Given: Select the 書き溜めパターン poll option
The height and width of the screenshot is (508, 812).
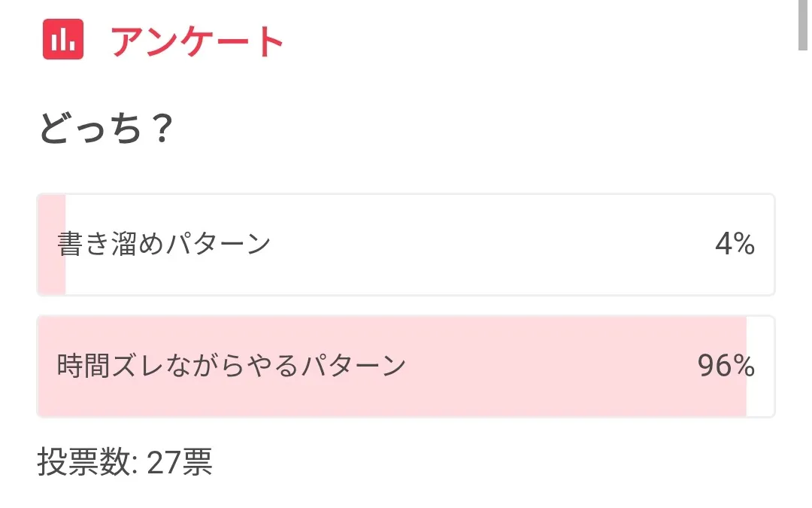Looking at the screenshot, I should [164, 245].
